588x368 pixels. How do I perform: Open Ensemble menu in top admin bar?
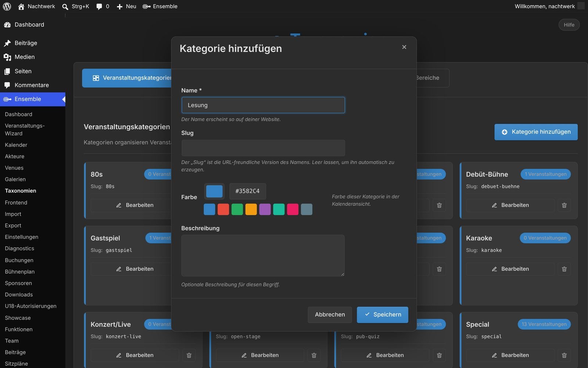tap(160, 6)
